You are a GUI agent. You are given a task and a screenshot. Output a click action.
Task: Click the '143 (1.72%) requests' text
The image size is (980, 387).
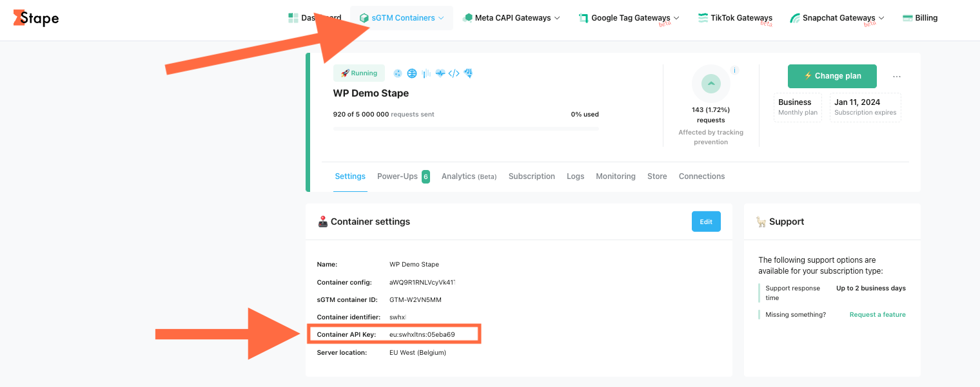tap(711, 115)
